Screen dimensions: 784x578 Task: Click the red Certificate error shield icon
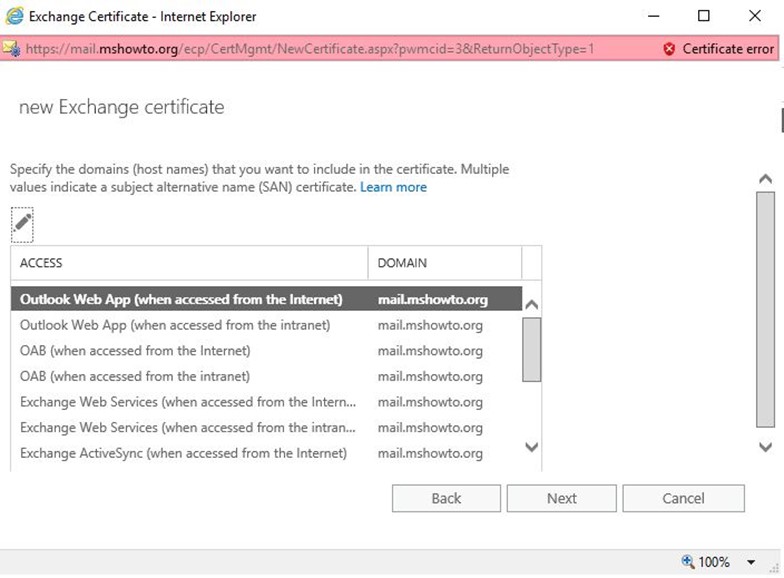pos(668,48)
